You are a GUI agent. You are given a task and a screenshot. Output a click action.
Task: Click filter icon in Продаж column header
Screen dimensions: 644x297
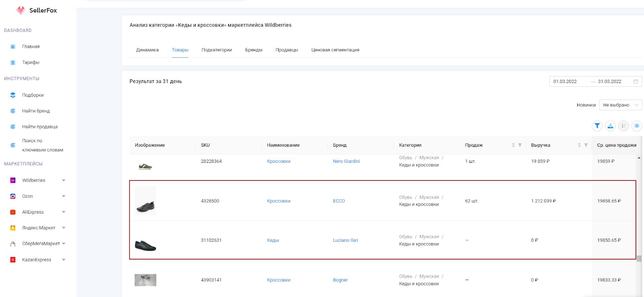click(x=520, y=145)
